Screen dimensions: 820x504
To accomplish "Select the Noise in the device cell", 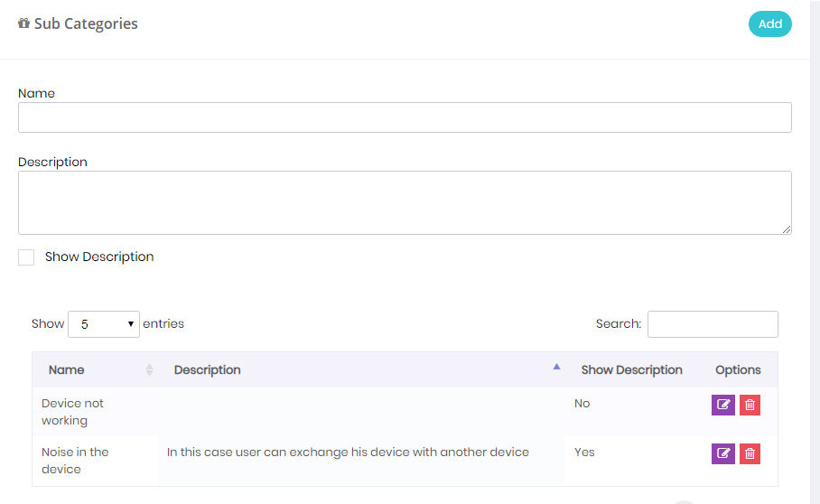I will [95, 461].
